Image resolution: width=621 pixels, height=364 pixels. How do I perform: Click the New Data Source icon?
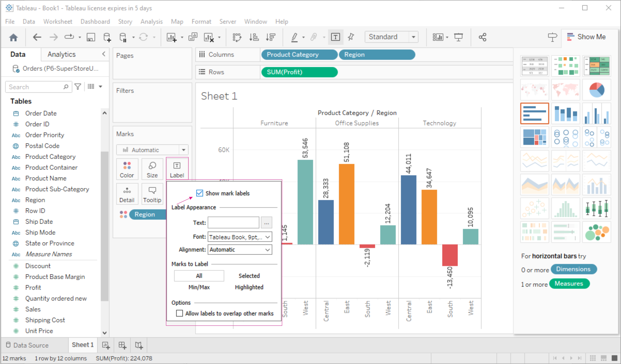107,37
